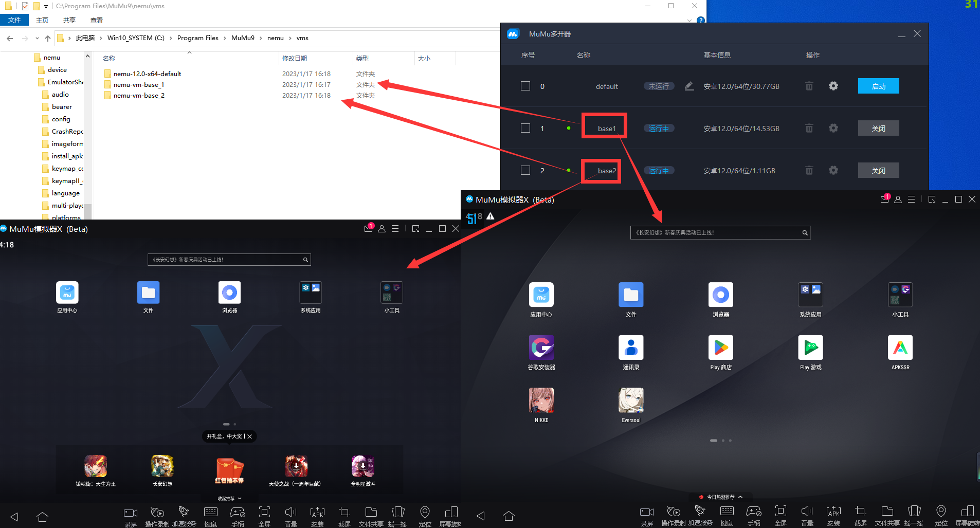Click home button in left emulator
The width and height of the screenshot is (980, 528).
click(x=43, y=516)
